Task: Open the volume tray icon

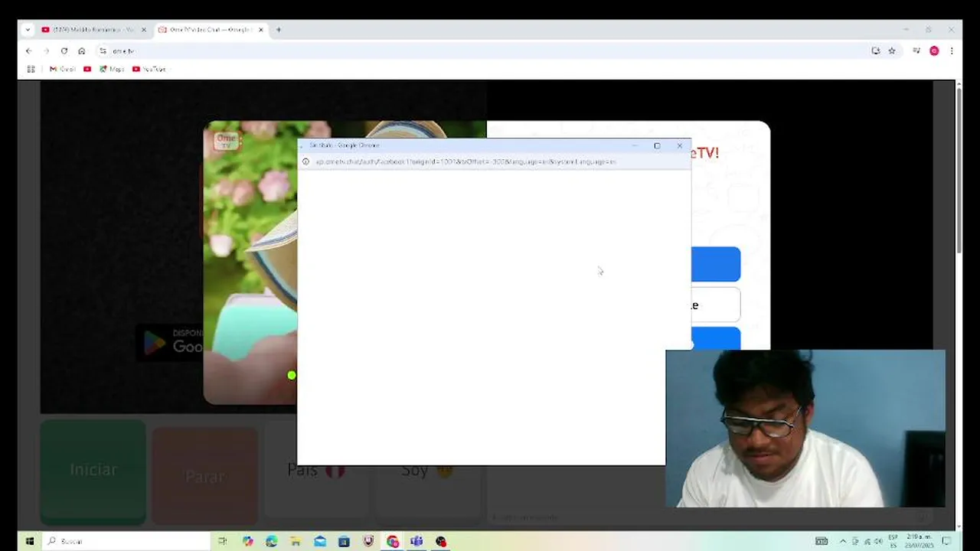Action: 877,541
